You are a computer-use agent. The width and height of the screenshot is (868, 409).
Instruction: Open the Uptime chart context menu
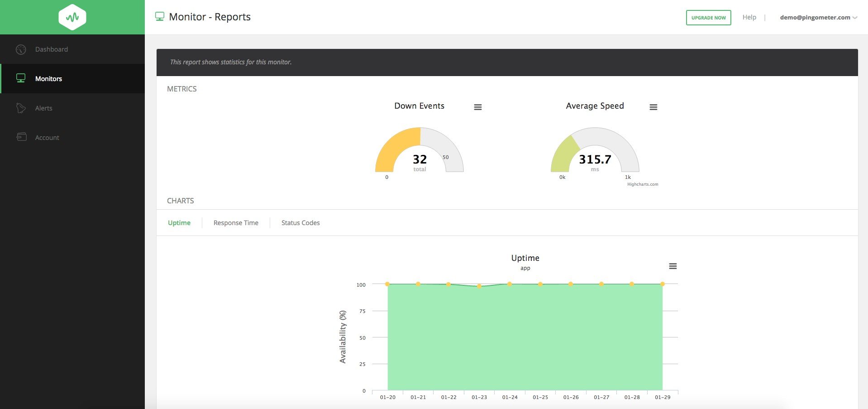point(673,266)
